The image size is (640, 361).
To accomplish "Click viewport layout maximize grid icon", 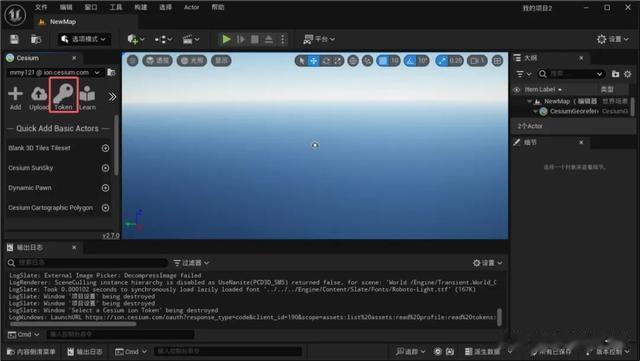I will pos(497,61).
